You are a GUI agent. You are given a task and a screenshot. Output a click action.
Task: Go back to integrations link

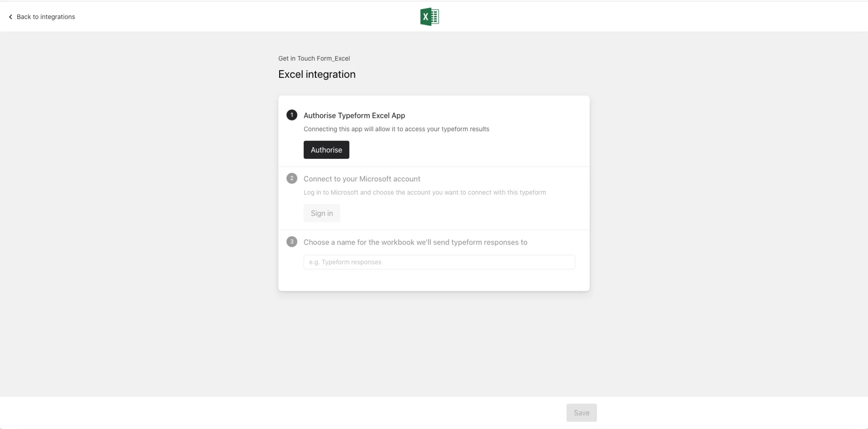pyautogui.click(x=42, y=17)
